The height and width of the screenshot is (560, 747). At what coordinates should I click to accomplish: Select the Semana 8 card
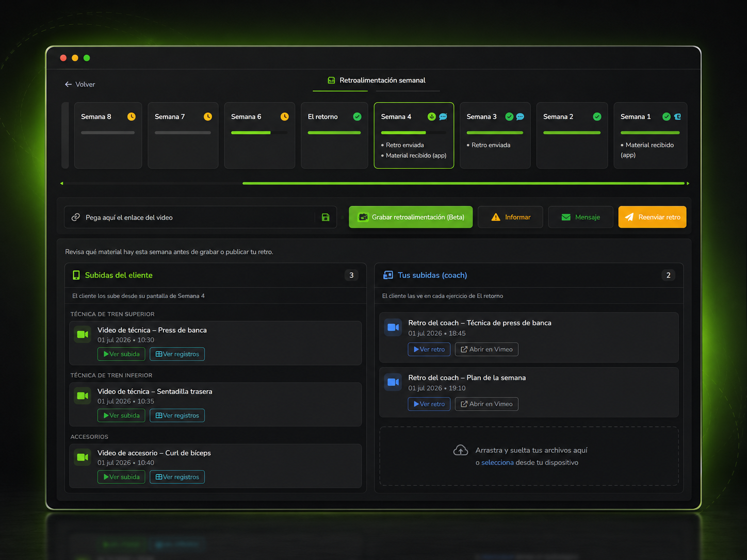[108, 135]
